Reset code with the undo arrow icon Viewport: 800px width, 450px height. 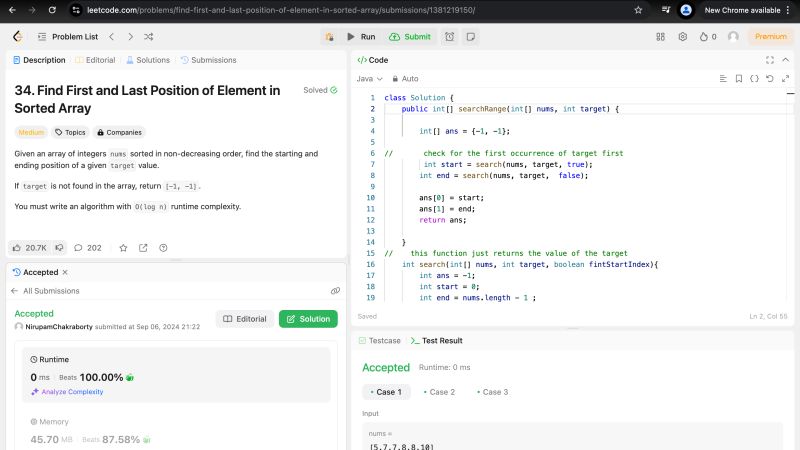click(x=771, y=78)
